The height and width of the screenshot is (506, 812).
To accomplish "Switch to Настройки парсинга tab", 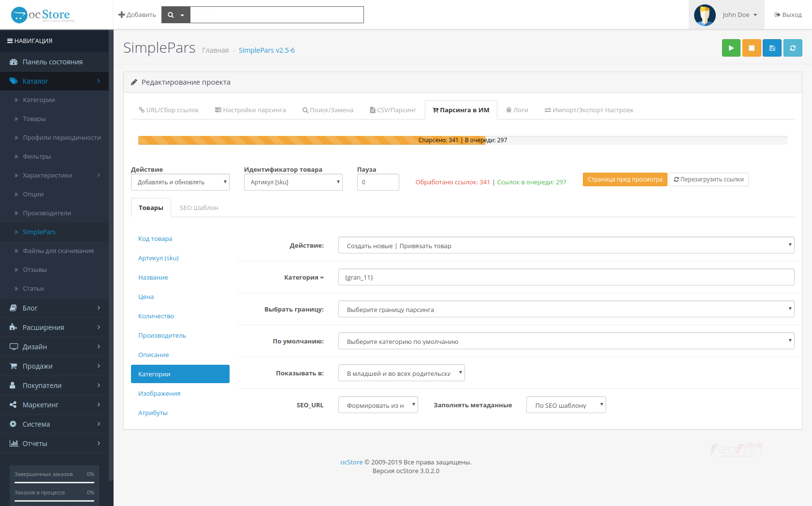I will coord(250,110).
